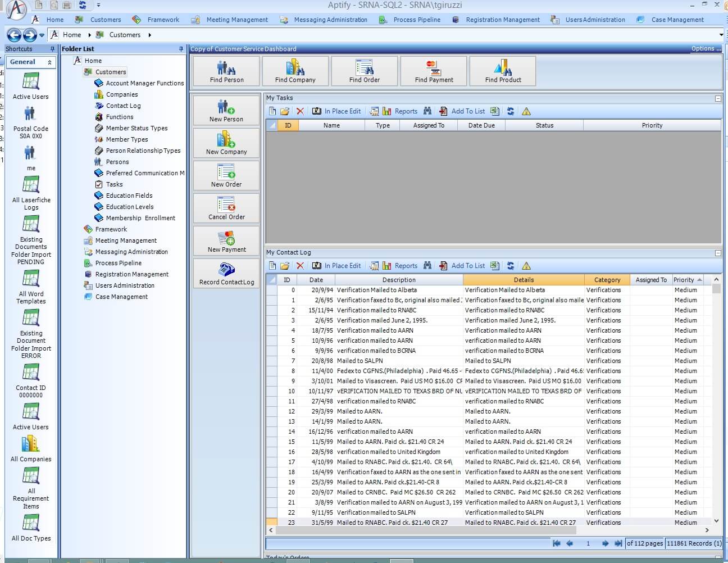Sort by the Priority column in Contact Log
The image size is (728, 563).
pos(688,280)
